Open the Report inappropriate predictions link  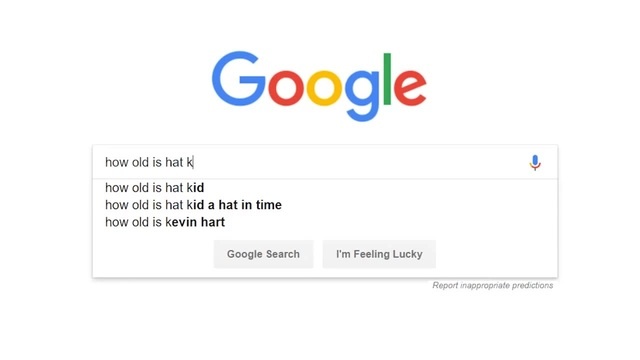pyautogui.click(x=493, y=285)
